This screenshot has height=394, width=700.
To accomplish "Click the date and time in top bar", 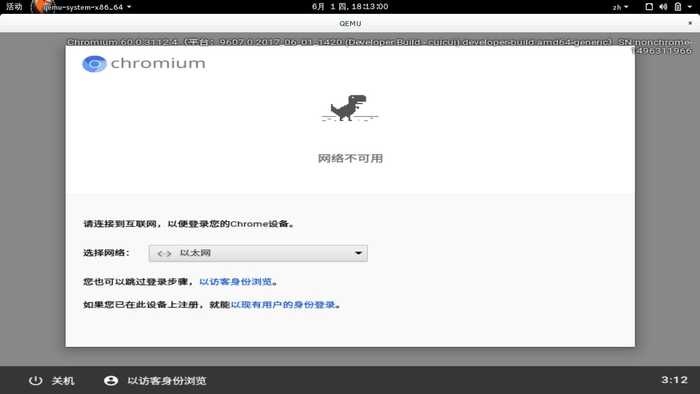I will pos(350,7).
